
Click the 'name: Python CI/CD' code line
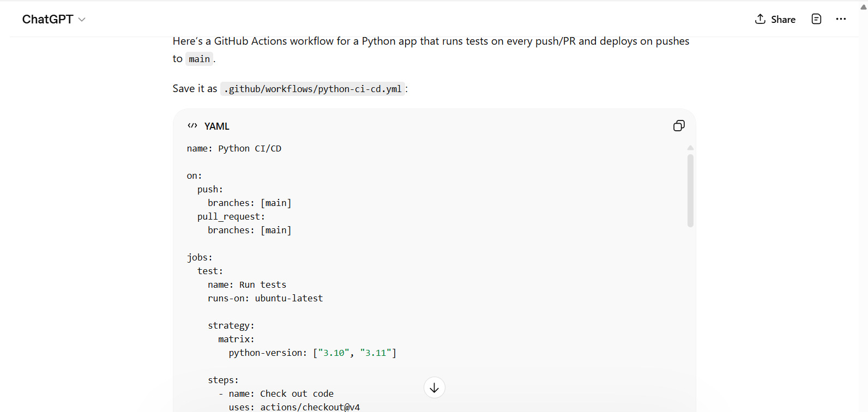(x=234, y=148)
